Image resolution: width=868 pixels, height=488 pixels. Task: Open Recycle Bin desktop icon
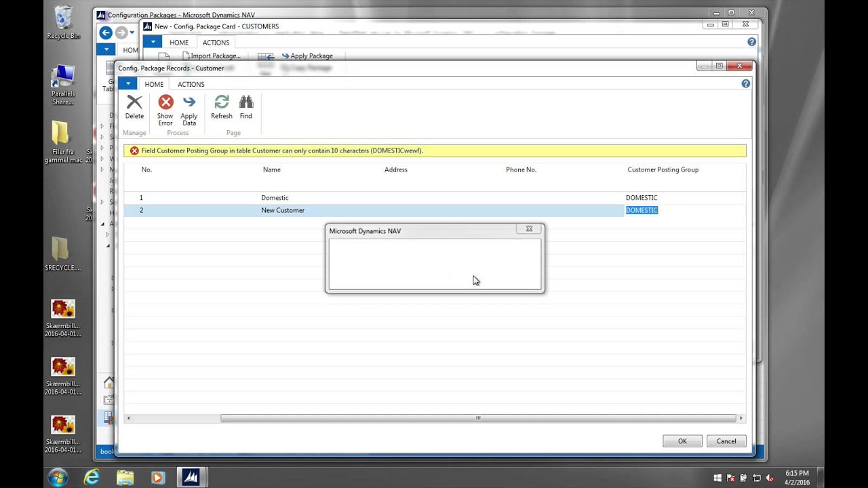tap(62, 22)
